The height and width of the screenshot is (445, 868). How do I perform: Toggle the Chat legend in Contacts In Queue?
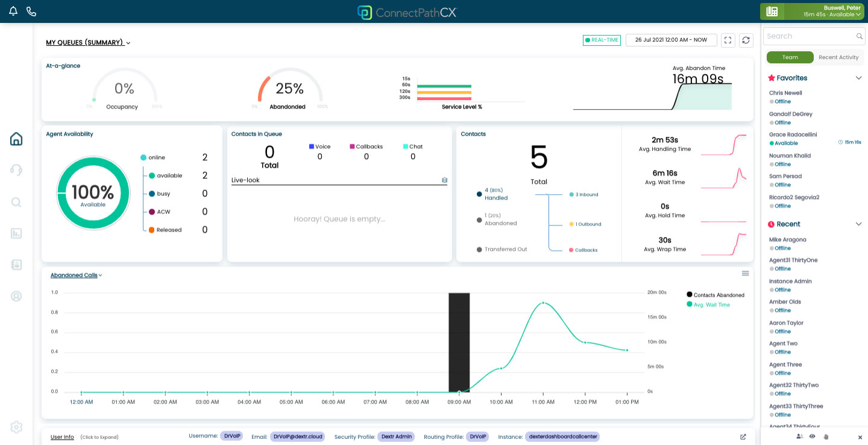coord(413,147)
